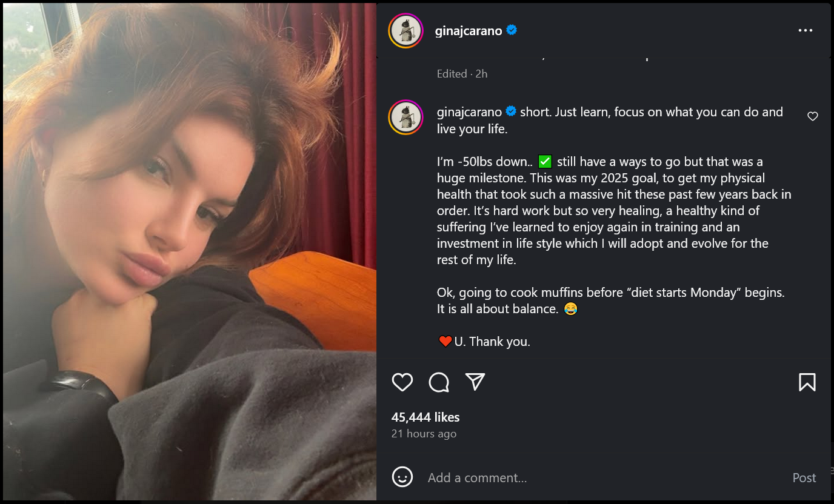Open comments via speech bubble icon
This screenshot has height=504, width=834.
click(x=439, y=382)
